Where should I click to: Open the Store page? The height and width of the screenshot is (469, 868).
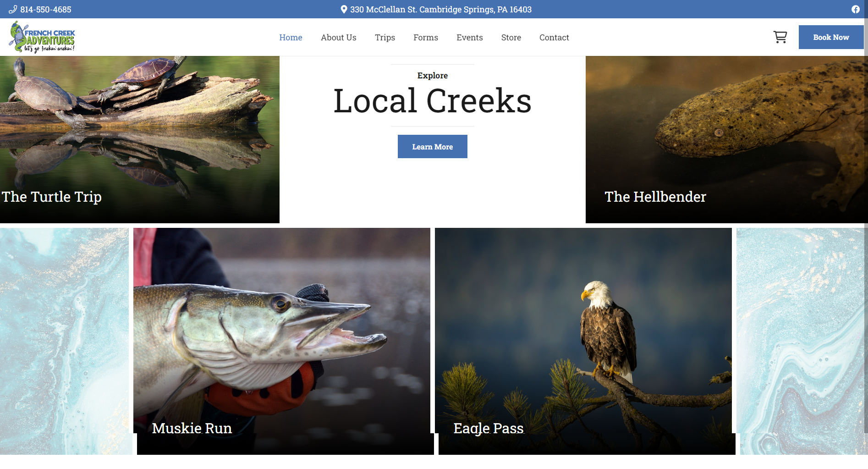[x=511, y=38]
